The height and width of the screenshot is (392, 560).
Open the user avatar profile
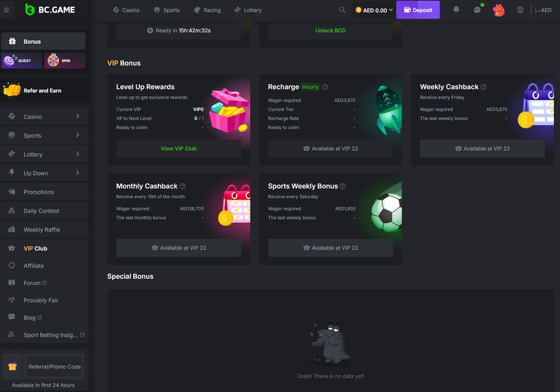(498, 10)
